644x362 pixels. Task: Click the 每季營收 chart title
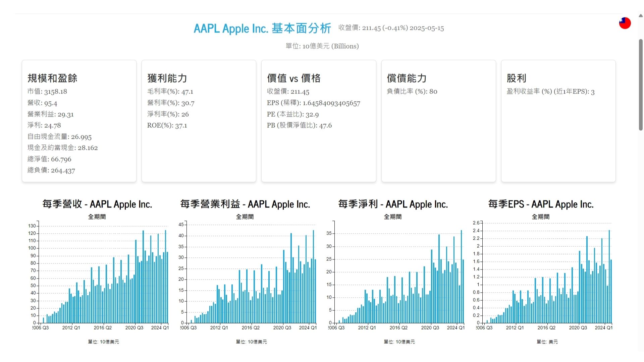(x=97, y=204)
